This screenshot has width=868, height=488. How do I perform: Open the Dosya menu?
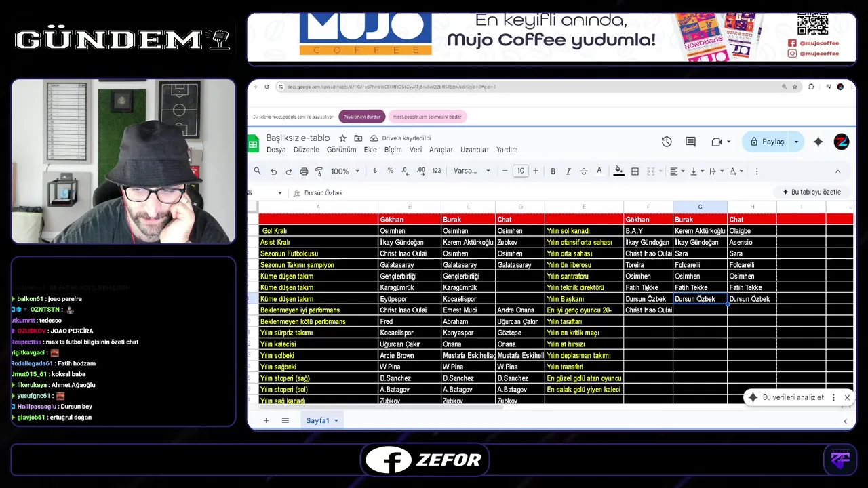click(276, 150)
